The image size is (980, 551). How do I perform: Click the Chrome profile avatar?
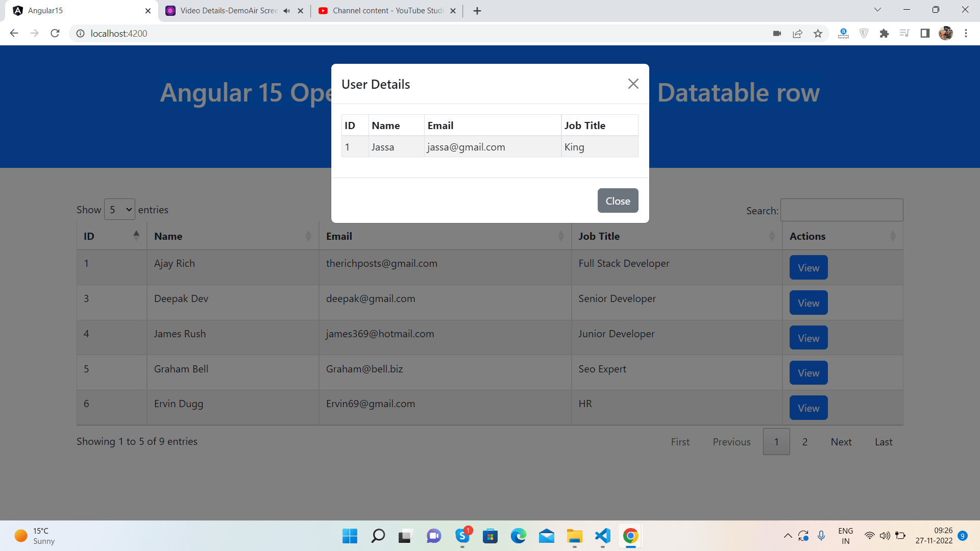pyautogui.click(x=946, y=33)
